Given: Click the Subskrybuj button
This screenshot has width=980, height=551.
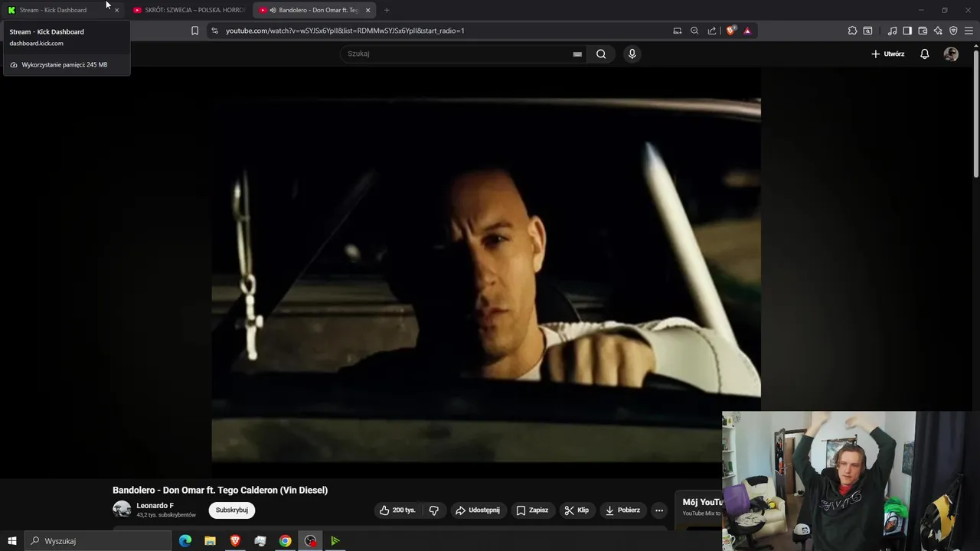Looking at the screenshot, I should tap(231, 510).
